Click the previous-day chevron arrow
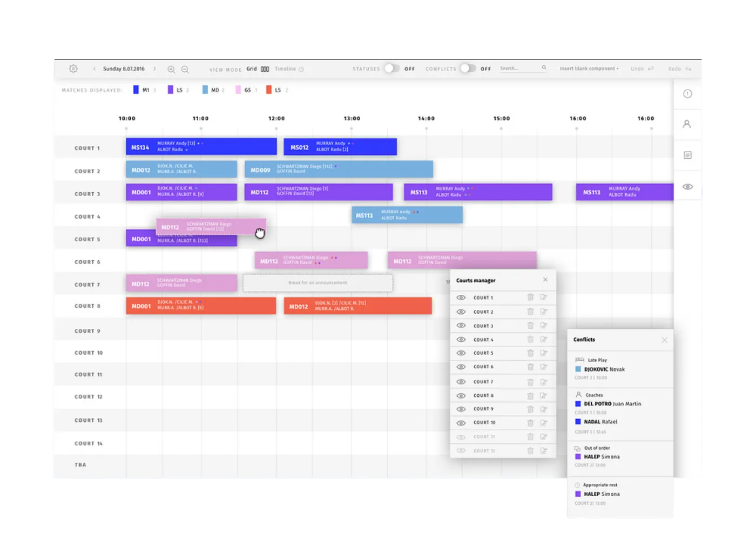 [x=94, y=69]
